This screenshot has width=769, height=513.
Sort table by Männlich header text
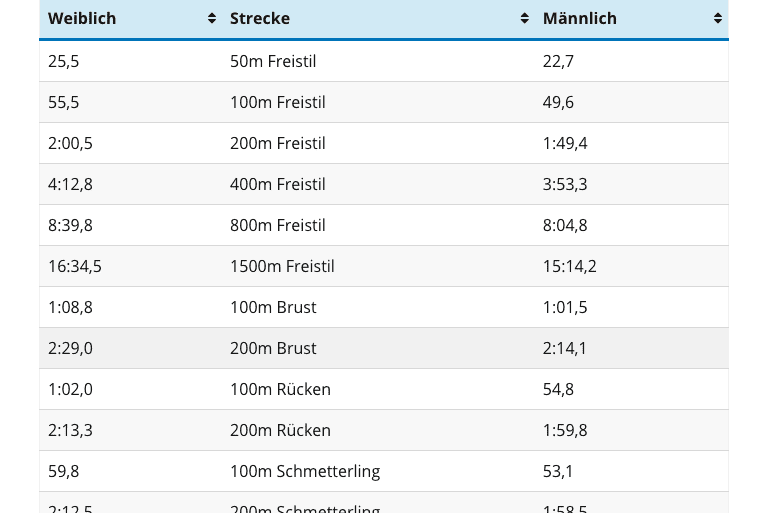[580, 19]
